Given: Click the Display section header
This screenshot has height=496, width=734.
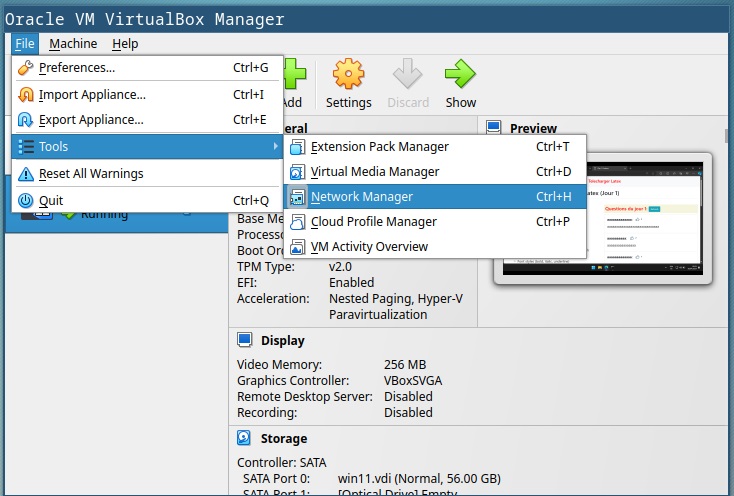Looking at the screenshot, I should [x=283, y=341].
